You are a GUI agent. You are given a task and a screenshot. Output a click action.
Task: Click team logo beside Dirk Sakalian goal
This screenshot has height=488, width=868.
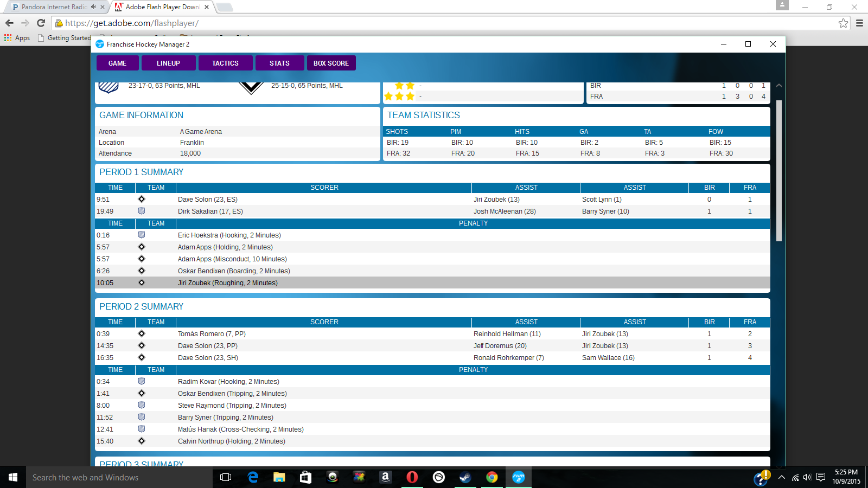[142, 211]
